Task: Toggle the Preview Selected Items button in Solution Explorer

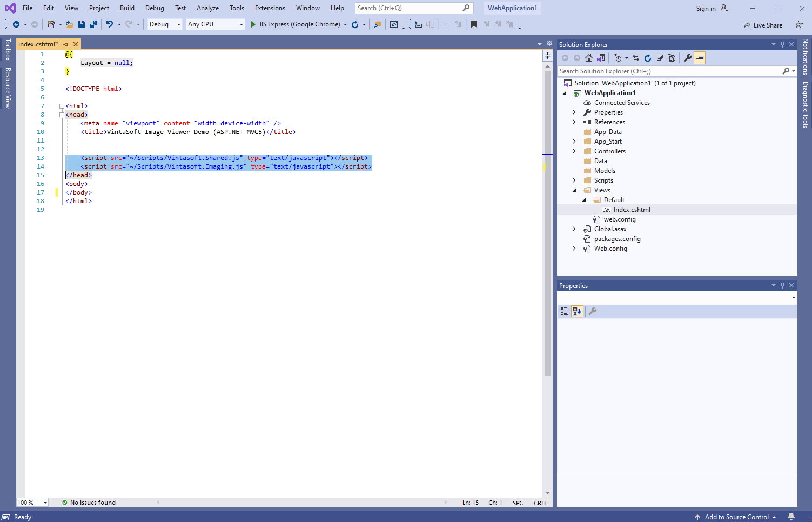Action: coord(700,58)
